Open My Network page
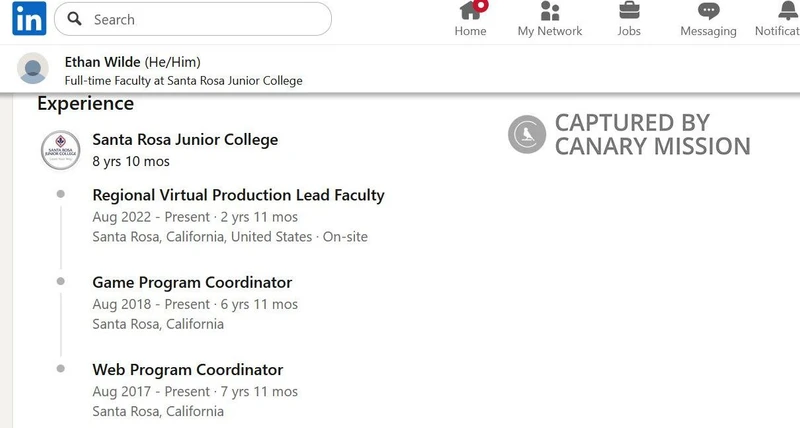Screen dimensions: 800x428 click(x=549, y=19)
